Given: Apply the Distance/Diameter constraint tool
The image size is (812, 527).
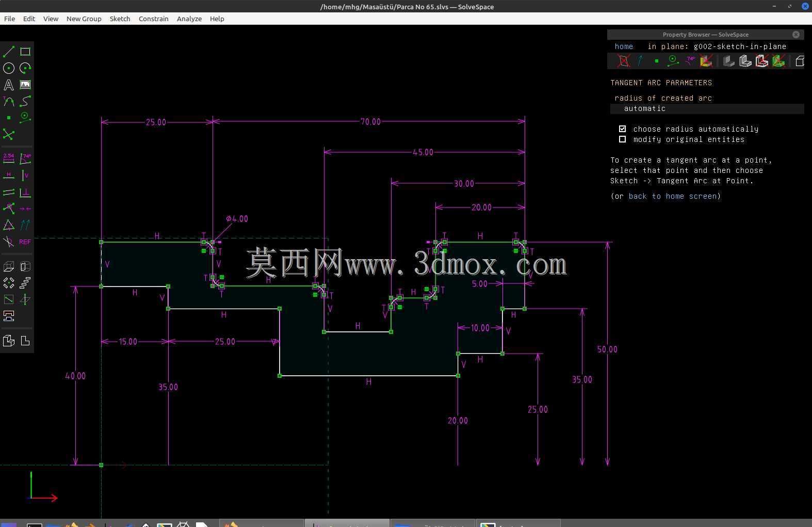Looking at the screenshot, I should click(9, 158).
